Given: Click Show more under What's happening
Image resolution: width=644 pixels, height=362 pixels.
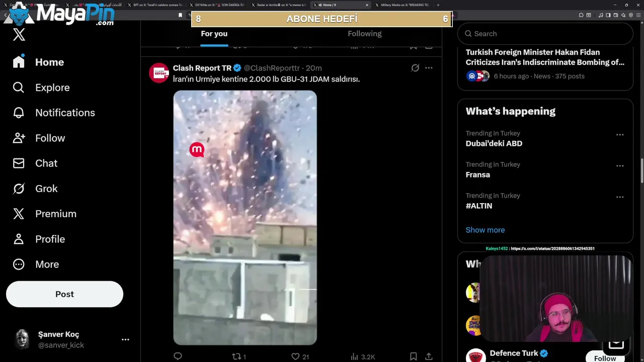Looking at the screenshot, I should pyautogui.click(x=485, y=230).
